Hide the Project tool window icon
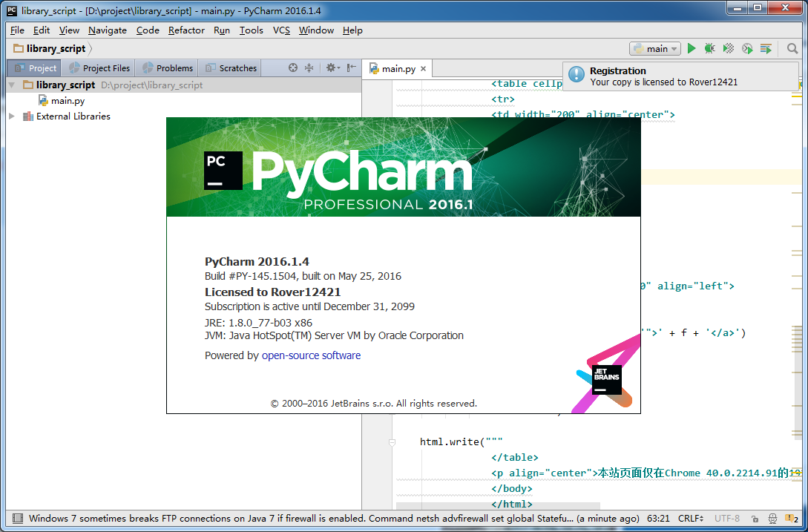Viewport: 808px width, 532px height. coord(352,68)
